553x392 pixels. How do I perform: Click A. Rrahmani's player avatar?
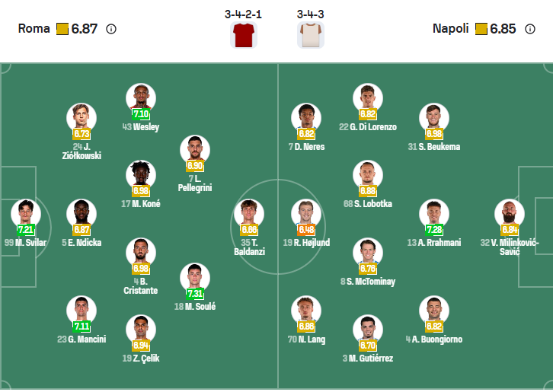433,212
